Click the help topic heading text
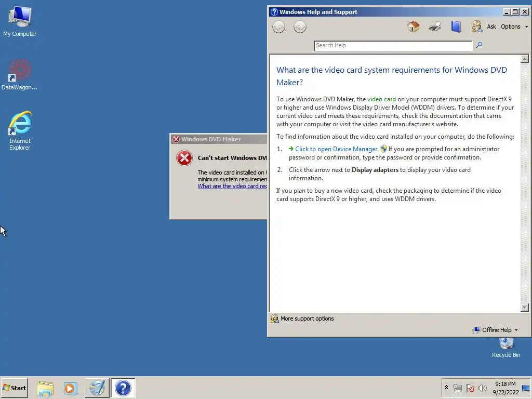Image resolution: width=532 pixels, height=399 pixels. pos(392,76)
